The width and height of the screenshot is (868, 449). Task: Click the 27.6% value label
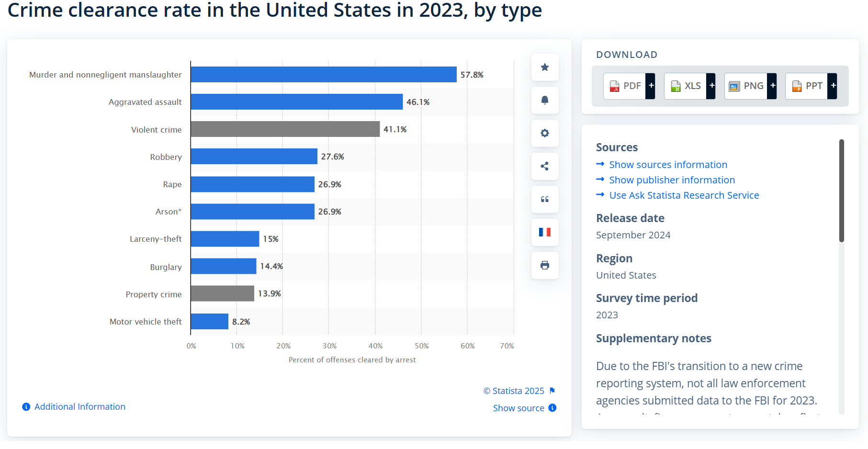[333, 157]
